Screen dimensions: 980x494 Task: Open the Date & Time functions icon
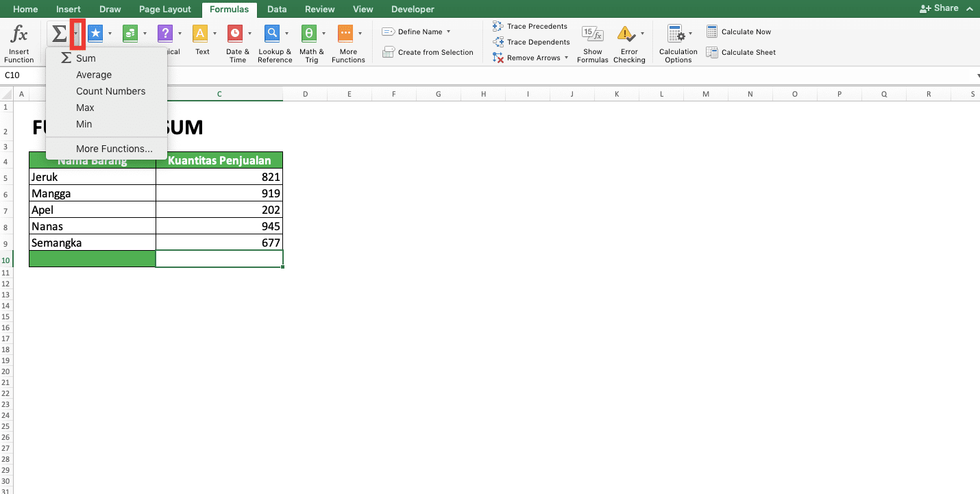coord(235,33)
